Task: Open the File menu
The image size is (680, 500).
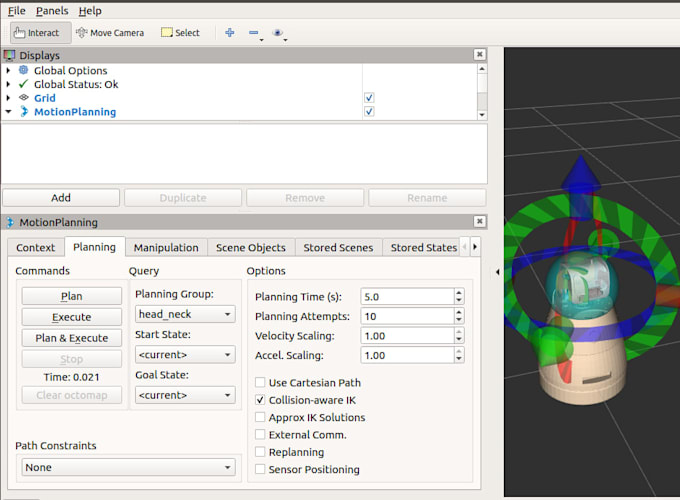Action: coord(16,11)
